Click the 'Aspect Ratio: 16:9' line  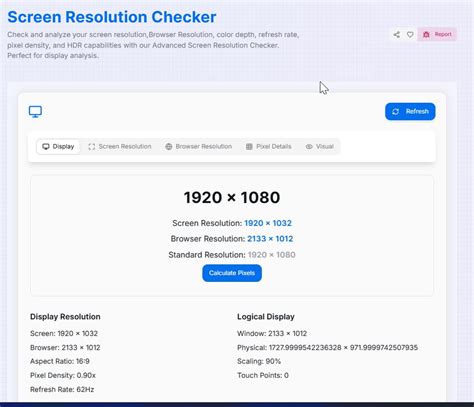click(x=60, y=361)
